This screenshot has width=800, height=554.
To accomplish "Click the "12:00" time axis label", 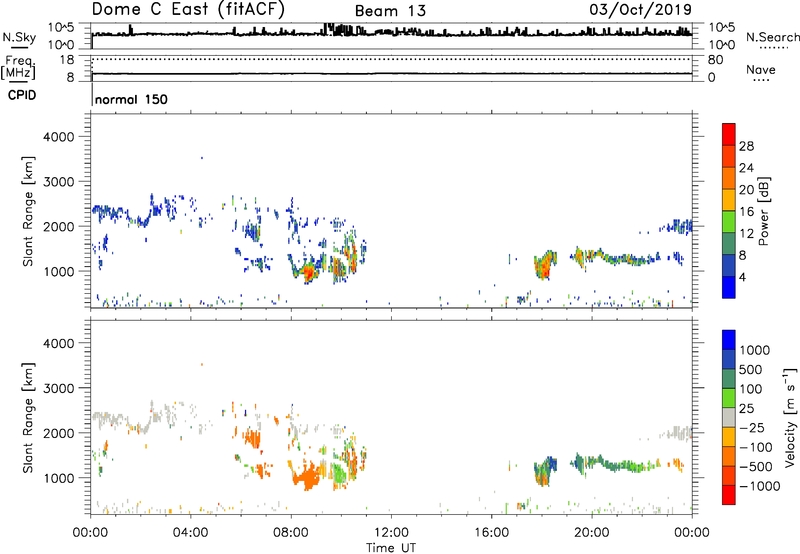I will [x=391, y=533].
